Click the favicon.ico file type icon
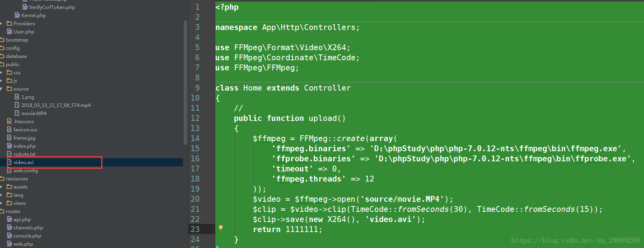 tap(10, 129)
